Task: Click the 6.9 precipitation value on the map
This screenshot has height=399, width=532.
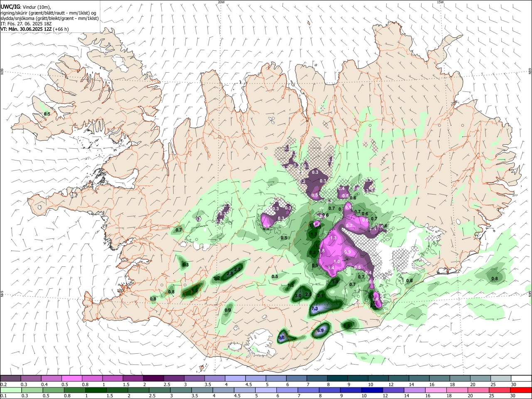Action: [320, 330]
